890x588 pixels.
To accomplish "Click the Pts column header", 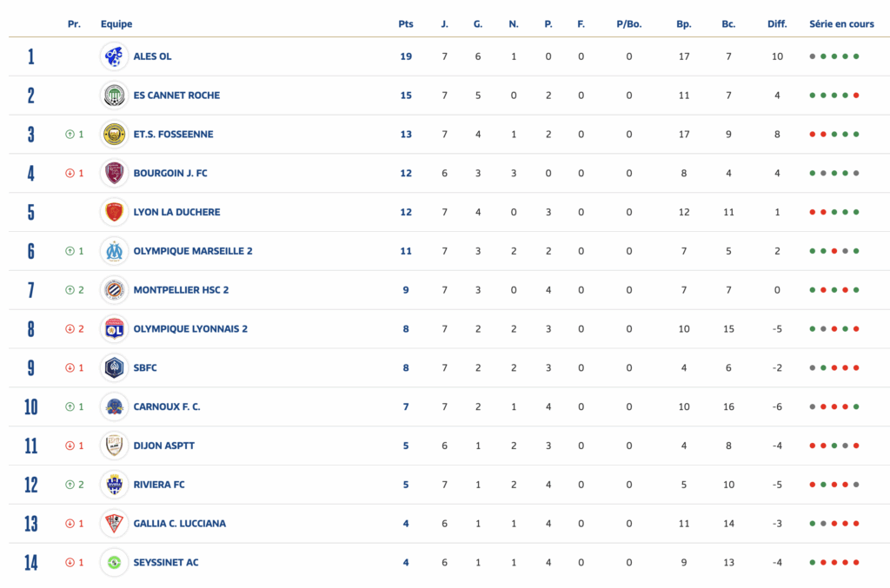I will coord(406,24).
